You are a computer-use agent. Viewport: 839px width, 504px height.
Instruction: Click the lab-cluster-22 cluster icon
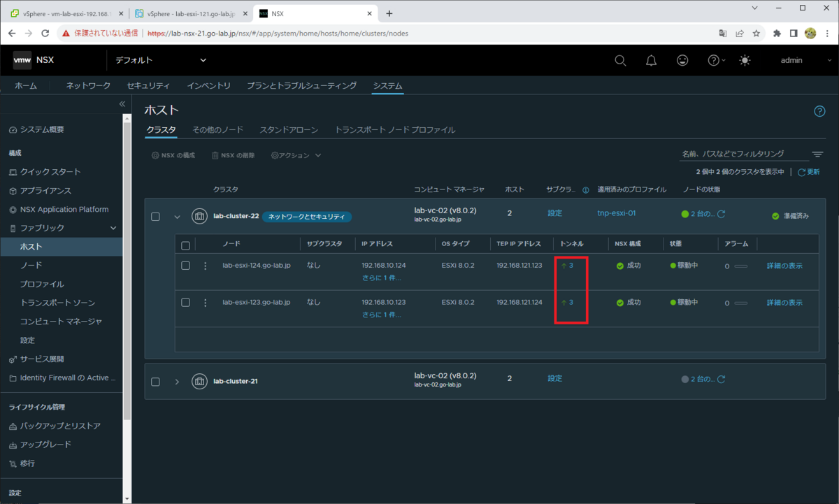(x=199, y=216)
